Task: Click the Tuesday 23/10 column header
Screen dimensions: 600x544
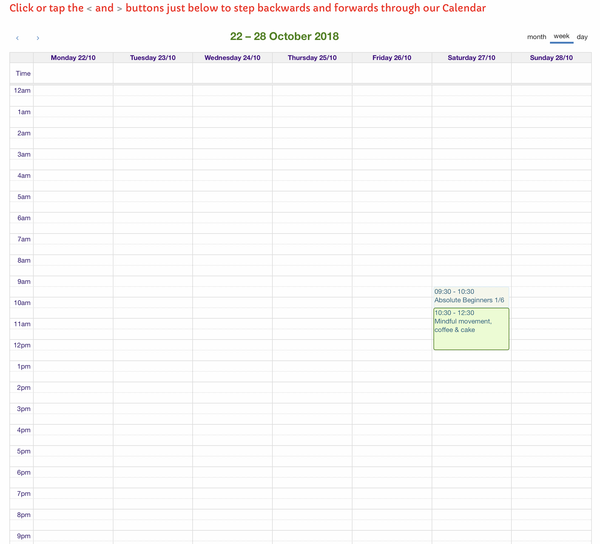Action: click(x=153, y=58)
